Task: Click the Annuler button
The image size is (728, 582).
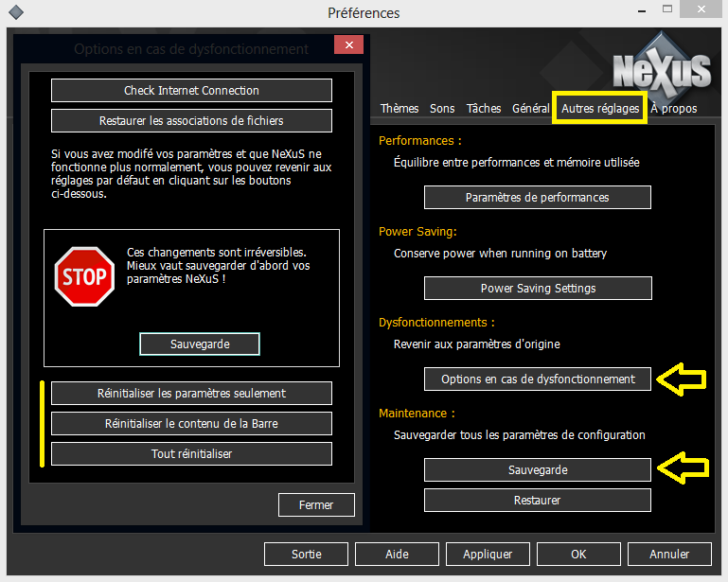Action: tap(669, 555)
